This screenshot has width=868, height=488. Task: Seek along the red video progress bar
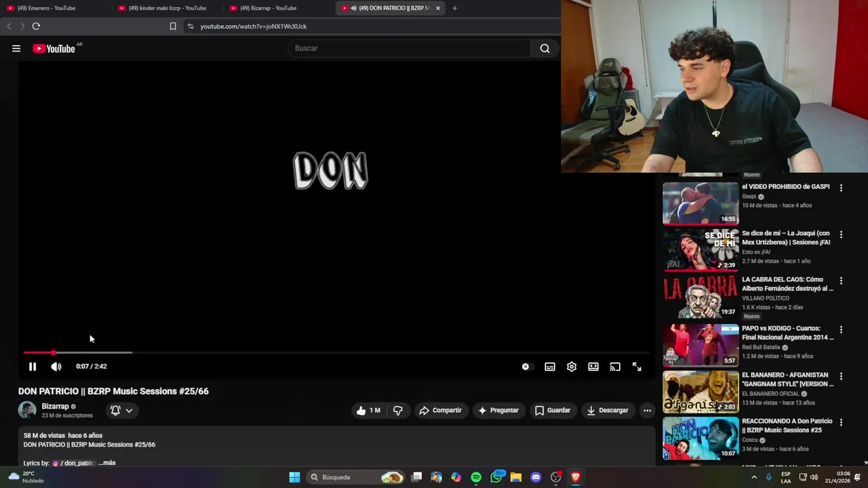(x=335, y=352)
